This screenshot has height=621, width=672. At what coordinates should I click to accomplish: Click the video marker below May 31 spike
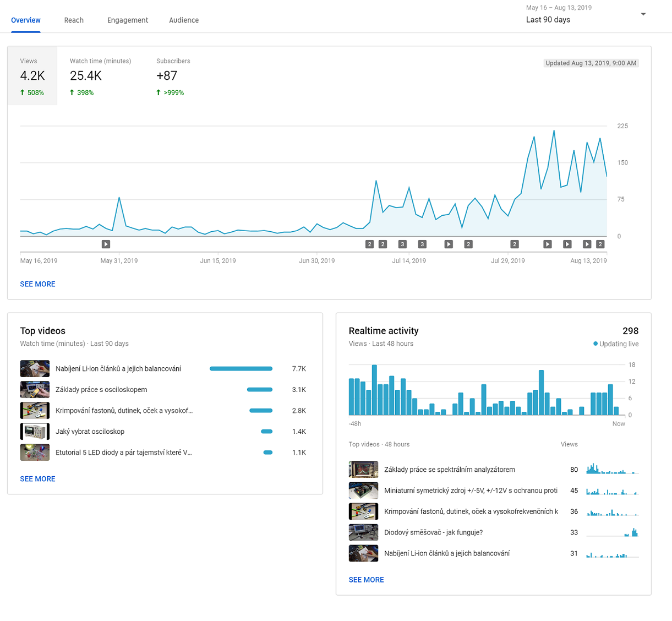click(106, 244)
